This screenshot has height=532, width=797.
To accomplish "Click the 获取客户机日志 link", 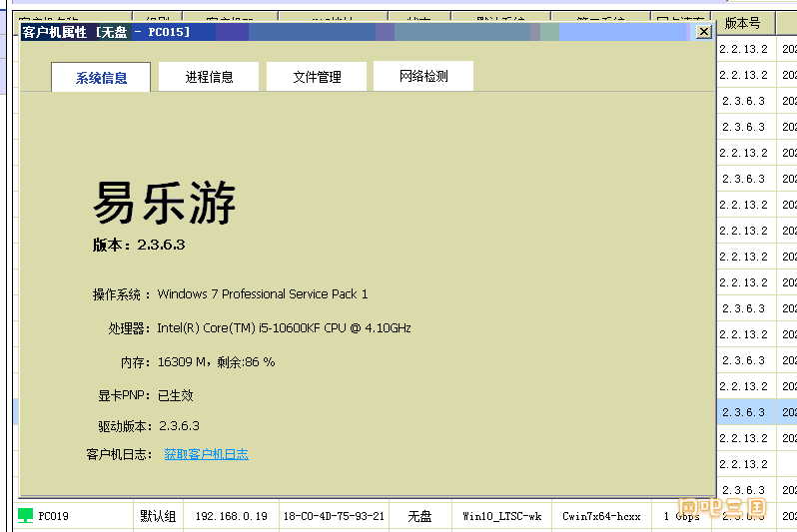I will 206,454.
